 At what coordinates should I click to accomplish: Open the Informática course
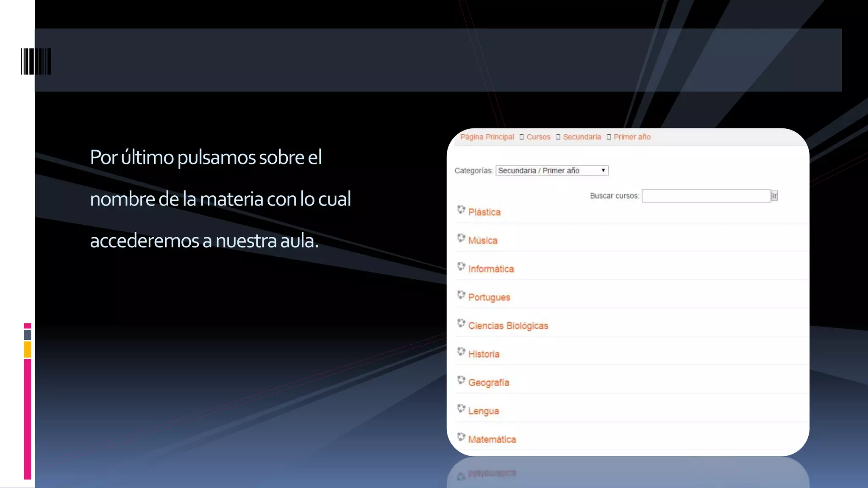click(x=491, y=269)
